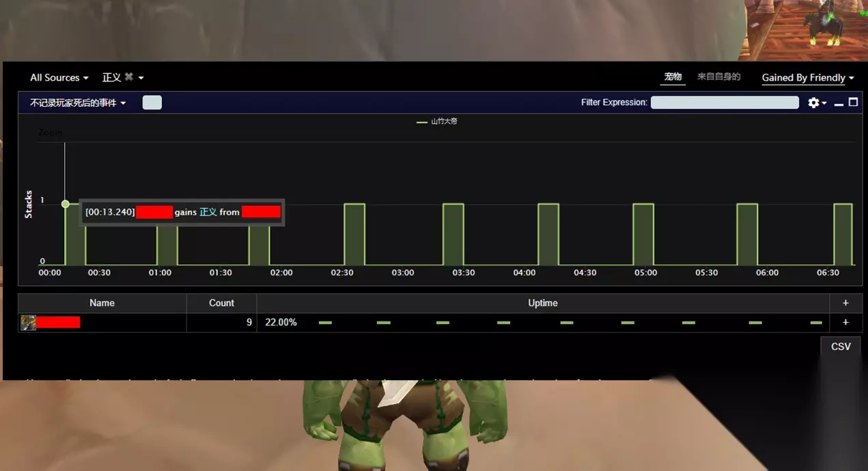Open the Gained By Friendly dropdown
Viewport: 868px width, 471px height.
[808, 78]
